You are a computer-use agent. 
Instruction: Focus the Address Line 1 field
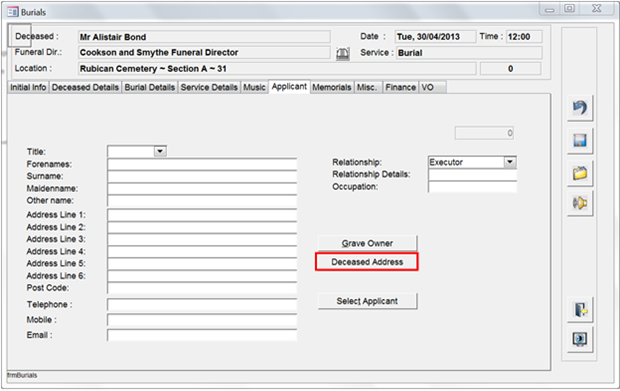click(x=202, y=215)
